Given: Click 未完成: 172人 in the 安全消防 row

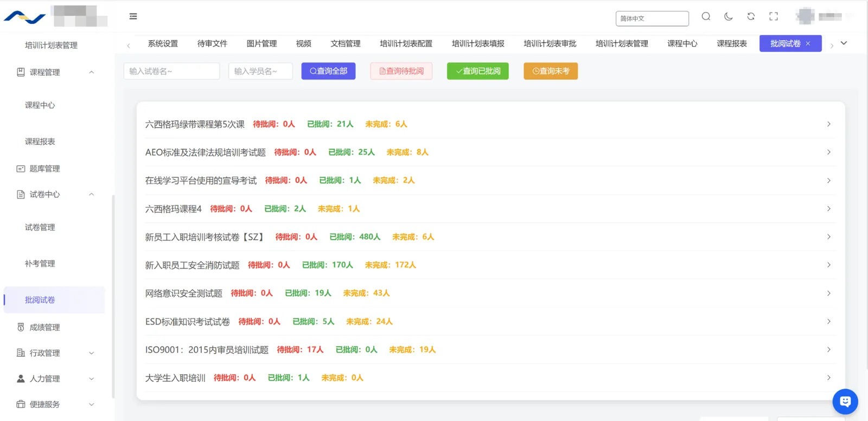Looking at the screenshot, I should pyautogui.click(x=391, y=265).
